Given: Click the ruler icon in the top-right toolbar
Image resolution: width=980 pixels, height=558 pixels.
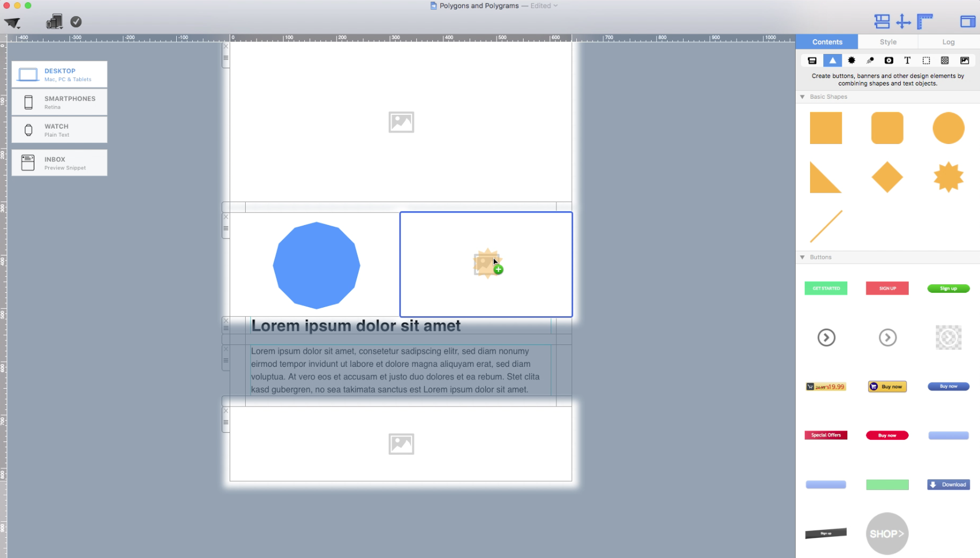Looking at the screenshot, I should (x=924, y=21).
